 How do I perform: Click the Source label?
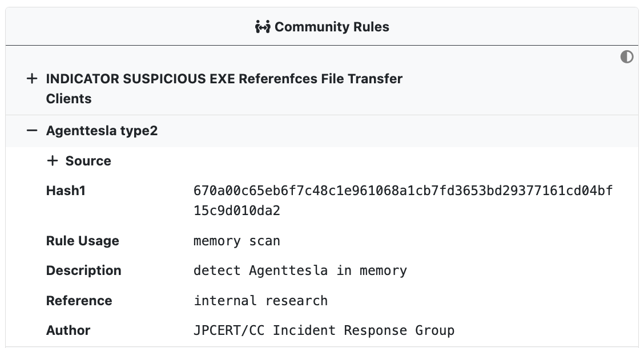point(88,161)
